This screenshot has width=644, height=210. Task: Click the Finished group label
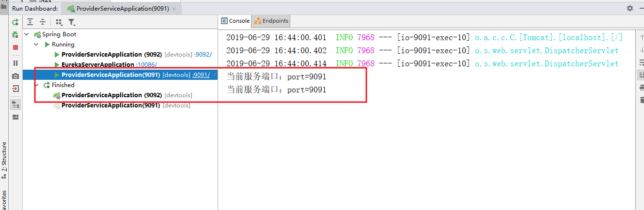[x=63, y=85]
